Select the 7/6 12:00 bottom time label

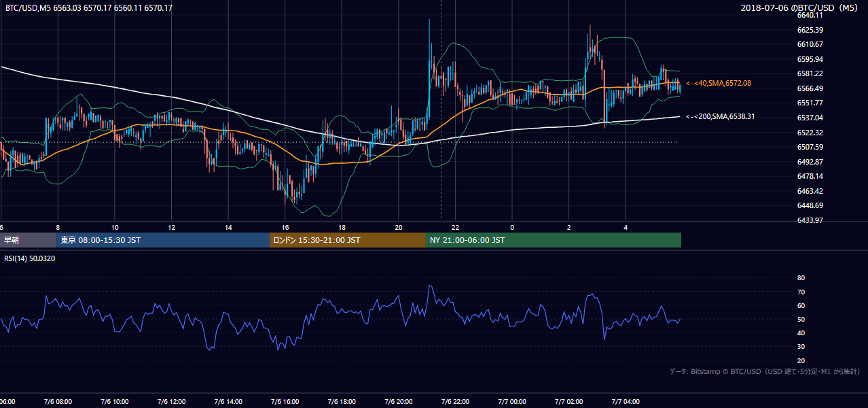coord(172,402)
